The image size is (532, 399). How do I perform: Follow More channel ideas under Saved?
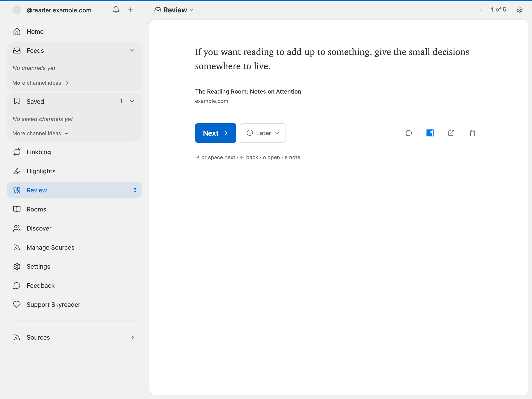click(41, 133)
